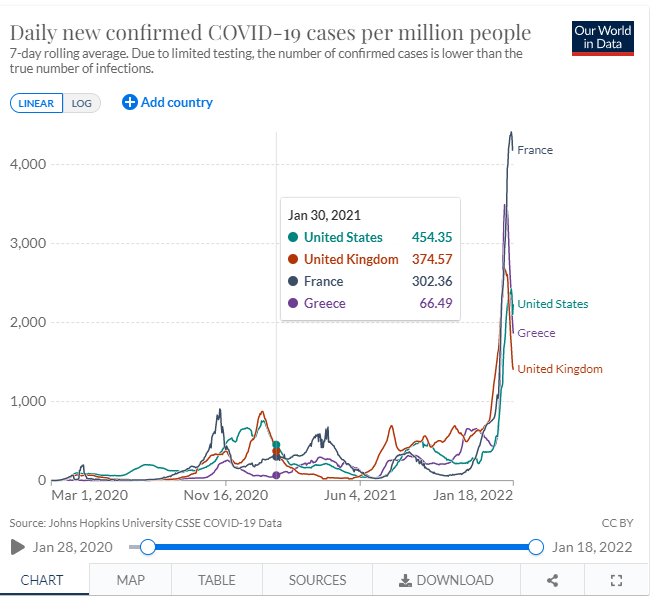Open the Our World in Data logo
Screen dimensions: 650x596
603,37
